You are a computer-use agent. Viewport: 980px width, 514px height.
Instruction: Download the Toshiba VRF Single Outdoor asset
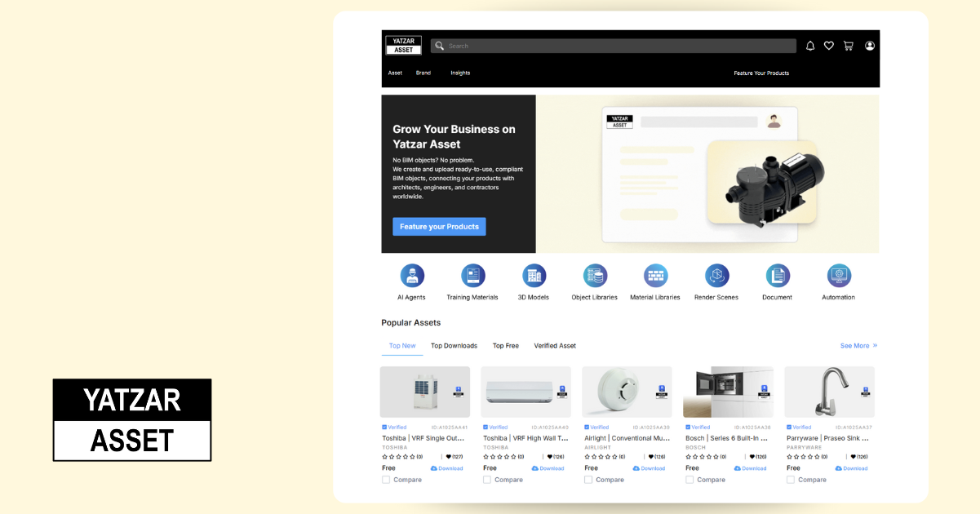pyautogui.click(x=446, y=468)
